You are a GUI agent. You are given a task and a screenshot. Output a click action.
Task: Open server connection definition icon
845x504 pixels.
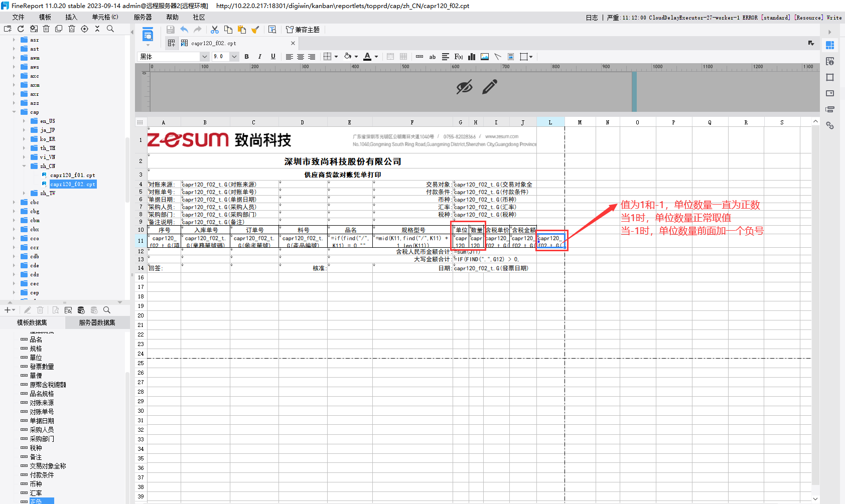(x=68, y=310)
